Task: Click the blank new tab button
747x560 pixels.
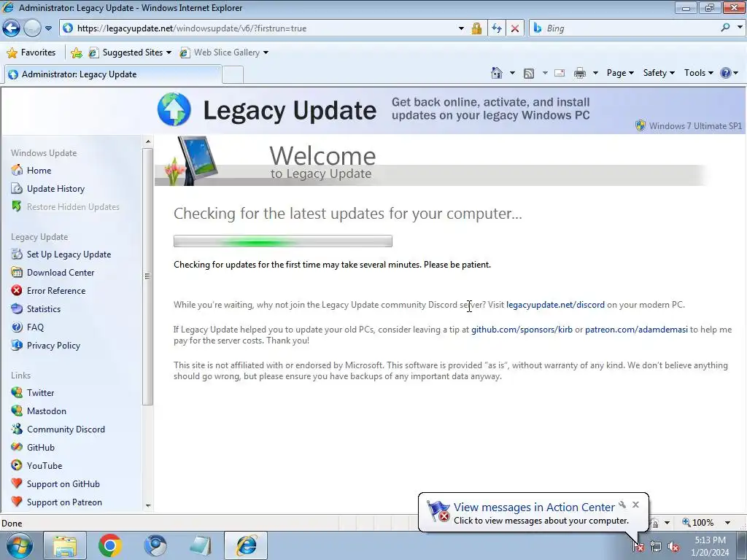Action: [233, 75]
